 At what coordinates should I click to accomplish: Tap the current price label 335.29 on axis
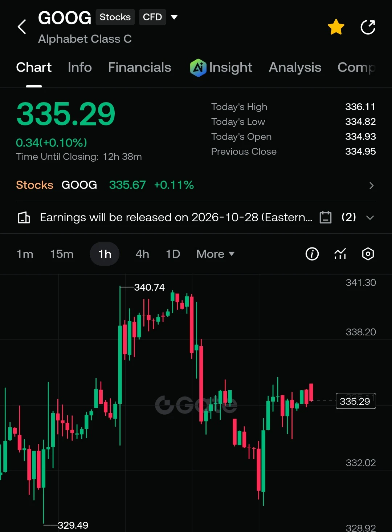point(355,401)
